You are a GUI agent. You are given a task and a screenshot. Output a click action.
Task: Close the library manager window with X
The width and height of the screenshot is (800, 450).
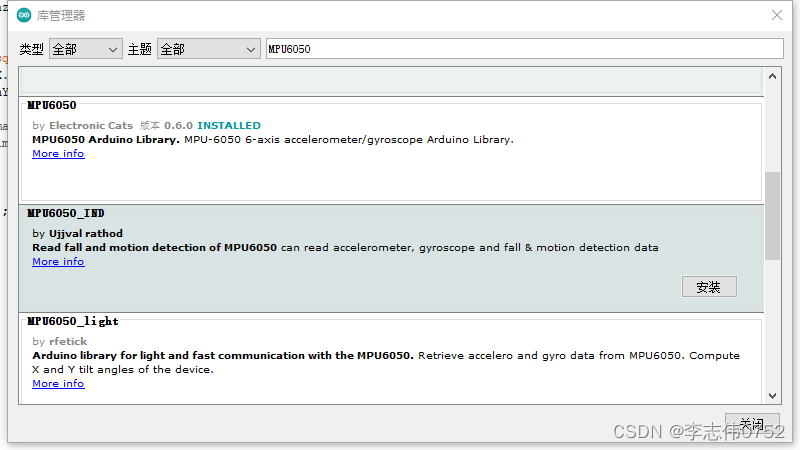pyautogui.click(x=777, y=15)
